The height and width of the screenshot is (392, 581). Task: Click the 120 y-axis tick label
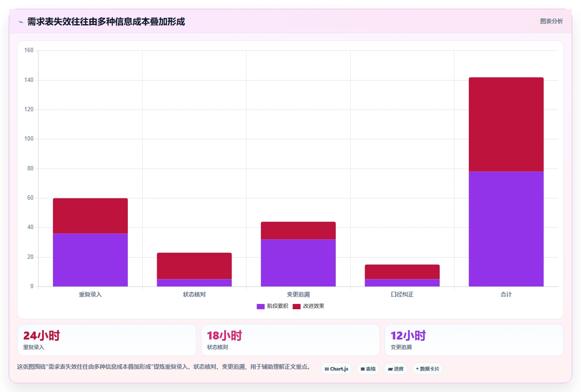29,109
